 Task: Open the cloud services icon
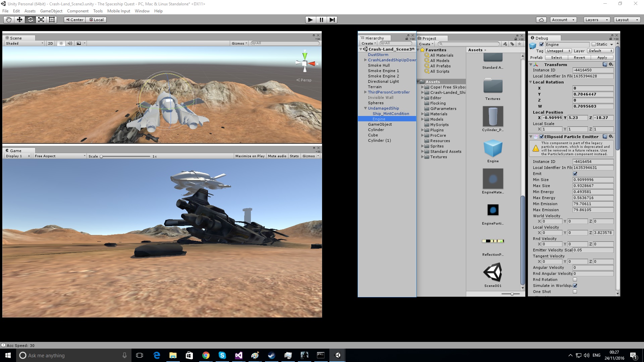point(541,20)
